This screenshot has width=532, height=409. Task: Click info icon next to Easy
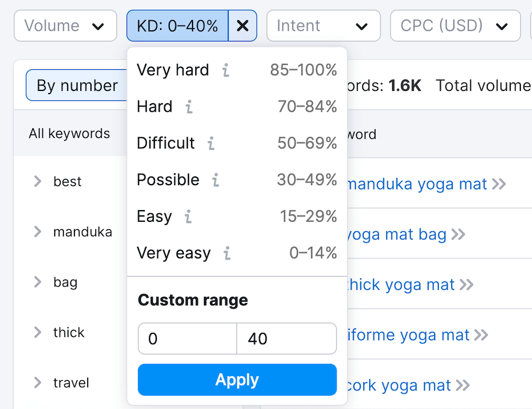[188, 217]
